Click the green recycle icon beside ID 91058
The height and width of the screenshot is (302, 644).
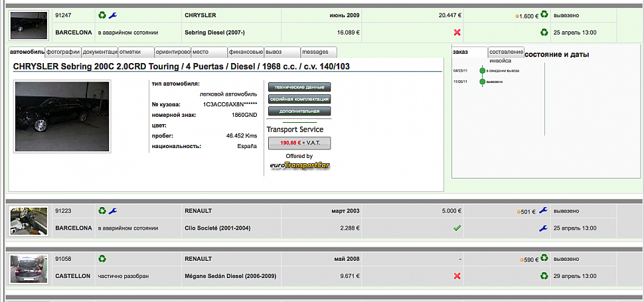[102, 258]
